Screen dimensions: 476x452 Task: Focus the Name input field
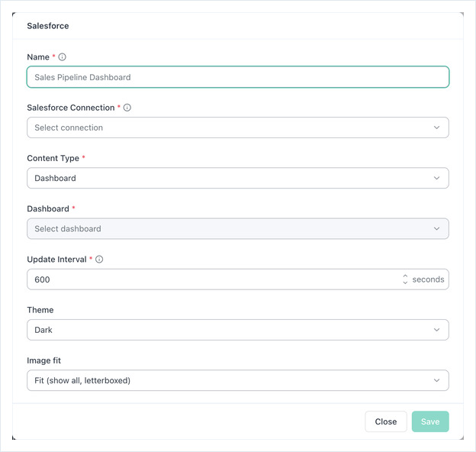click(238, 77)
